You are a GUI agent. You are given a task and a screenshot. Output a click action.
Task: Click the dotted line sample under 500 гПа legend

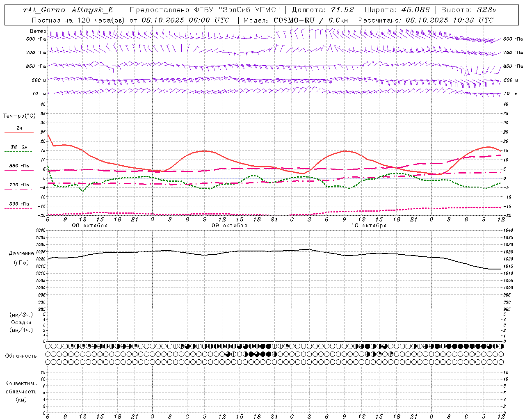(x=18, y=208)
